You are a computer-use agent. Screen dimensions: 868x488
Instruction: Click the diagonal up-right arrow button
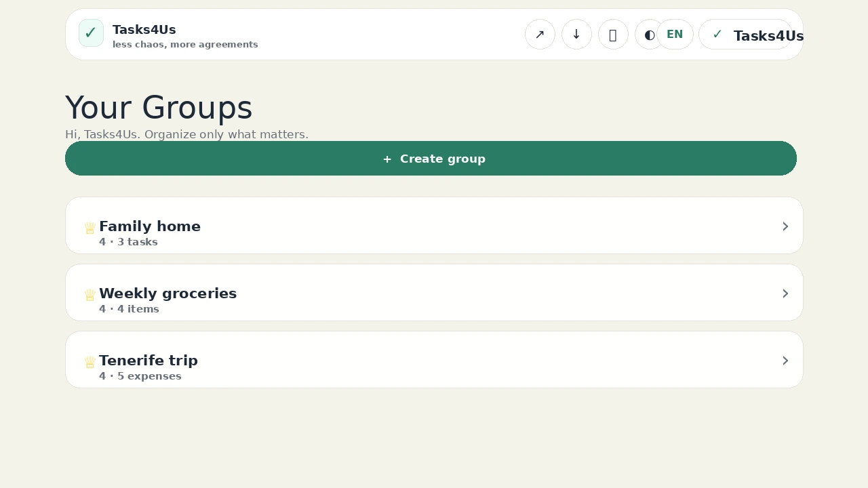point(540,35)
